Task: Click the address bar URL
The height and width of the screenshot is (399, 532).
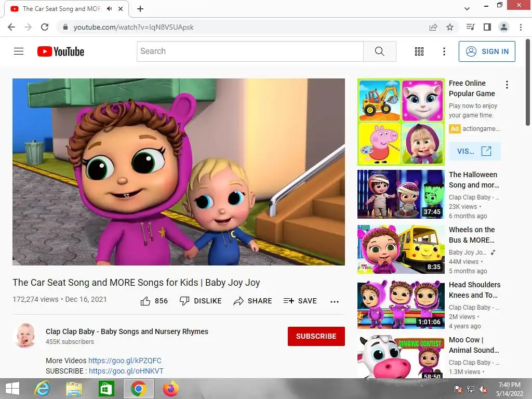Action: coord(134,27)
